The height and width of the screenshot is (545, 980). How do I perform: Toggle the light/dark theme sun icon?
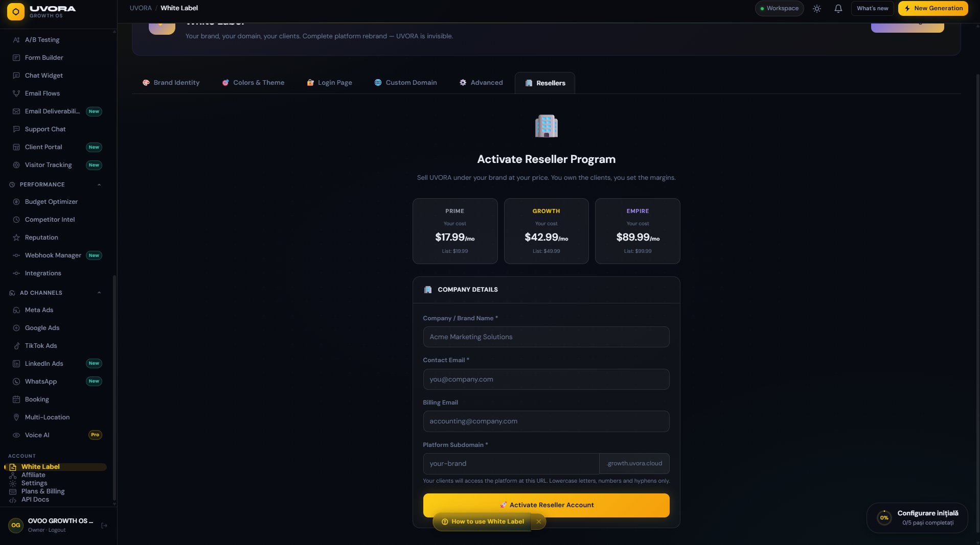pos(817,9)
